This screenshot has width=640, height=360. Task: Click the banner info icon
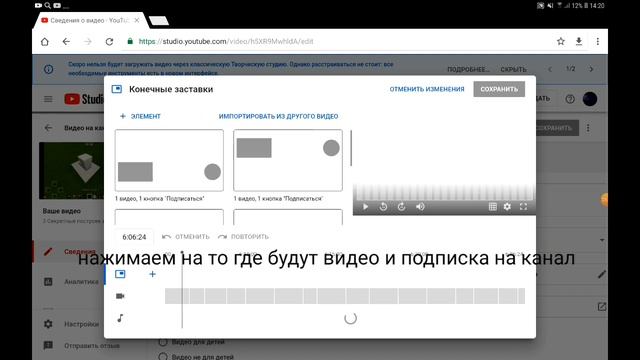(49, 69)
